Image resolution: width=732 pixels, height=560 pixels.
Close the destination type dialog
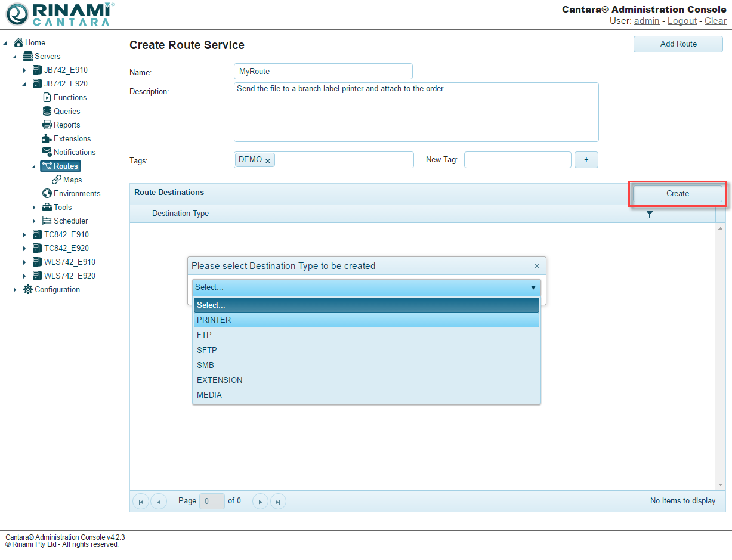point(536,266)
